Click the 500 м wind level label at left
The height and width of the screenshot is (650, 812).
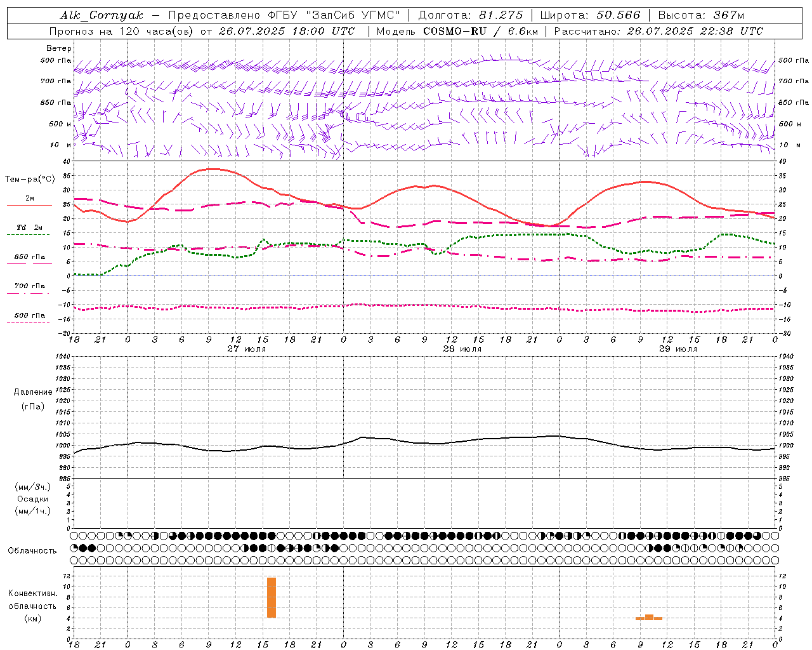[x=60, y=124]
